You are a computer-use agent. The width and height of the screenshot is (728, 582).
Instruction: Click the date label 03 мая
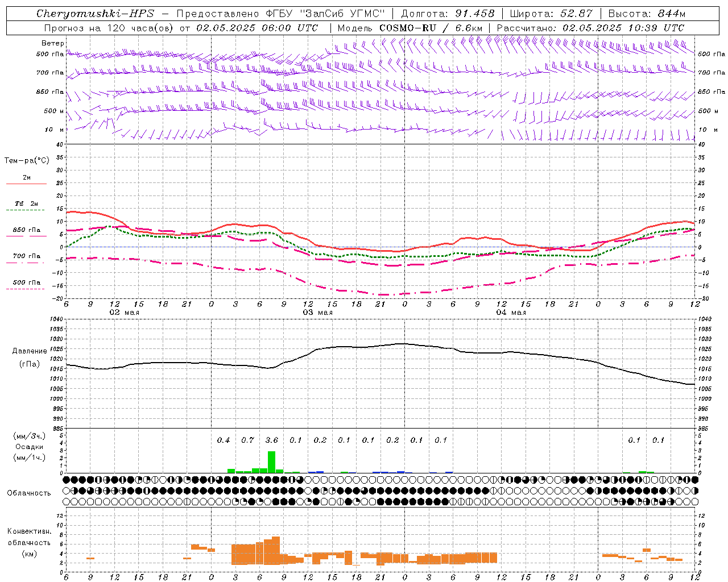point(317,313)
